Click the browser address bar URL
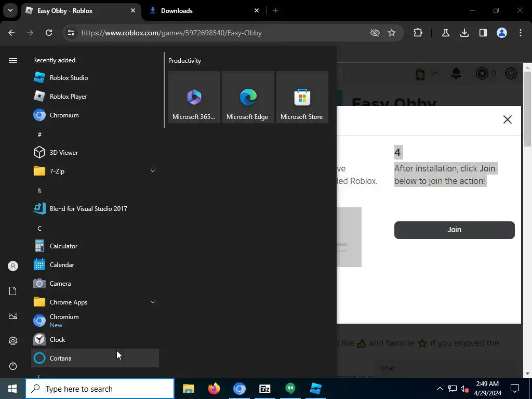532x399 pixels. click(171, 33)
